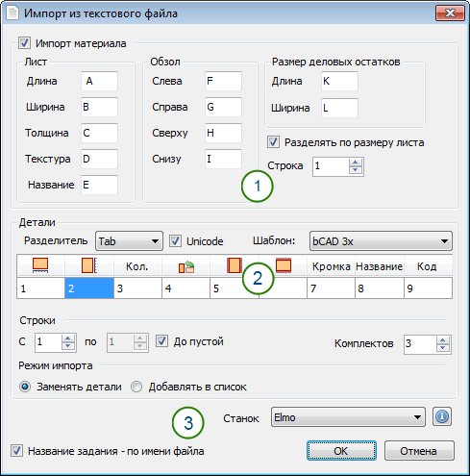Select table cell 8 under Название
Image resolution: width=470 pixels, height=476 pixels.
[380, 288]
